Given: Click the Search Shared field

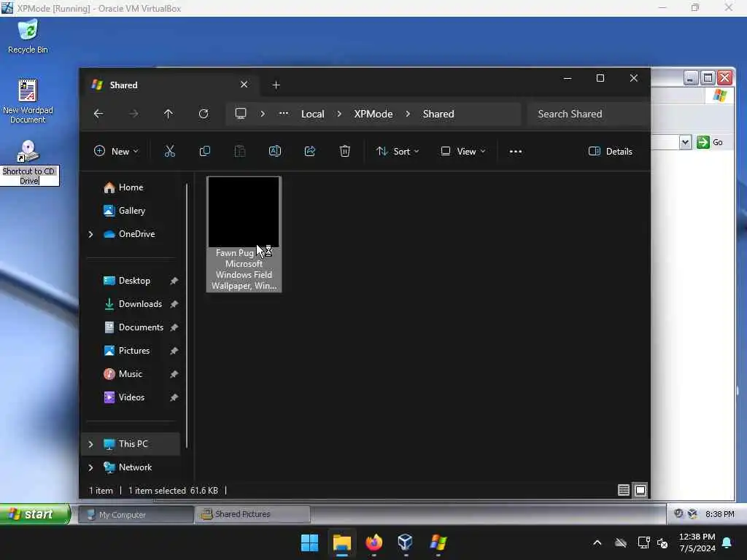Looking at the screenshot, I should 589,114.
